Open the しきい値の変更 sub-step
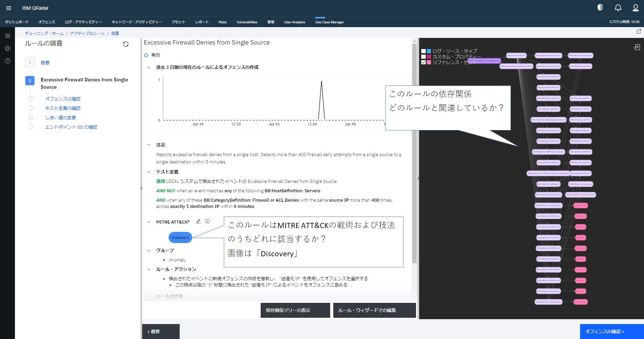644x339 pixels. pyautogui.click(x=60, y=118)
